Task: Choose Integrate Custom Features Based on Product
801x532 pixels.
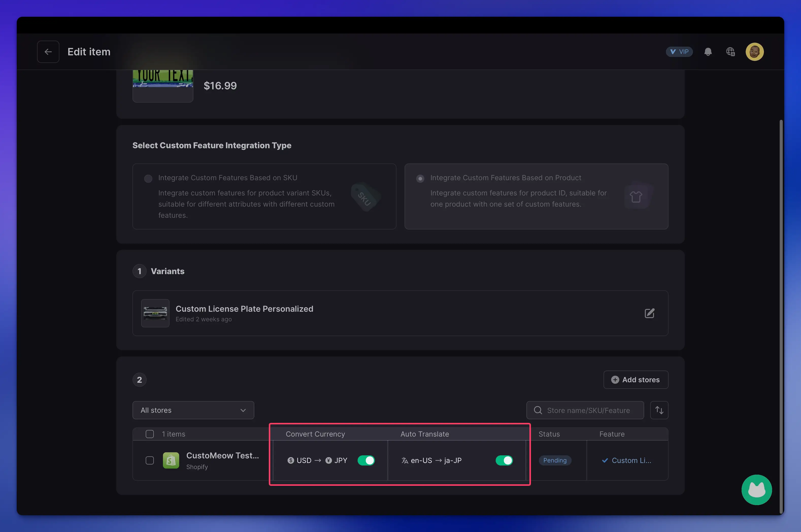Action: [x=420, y=178]
